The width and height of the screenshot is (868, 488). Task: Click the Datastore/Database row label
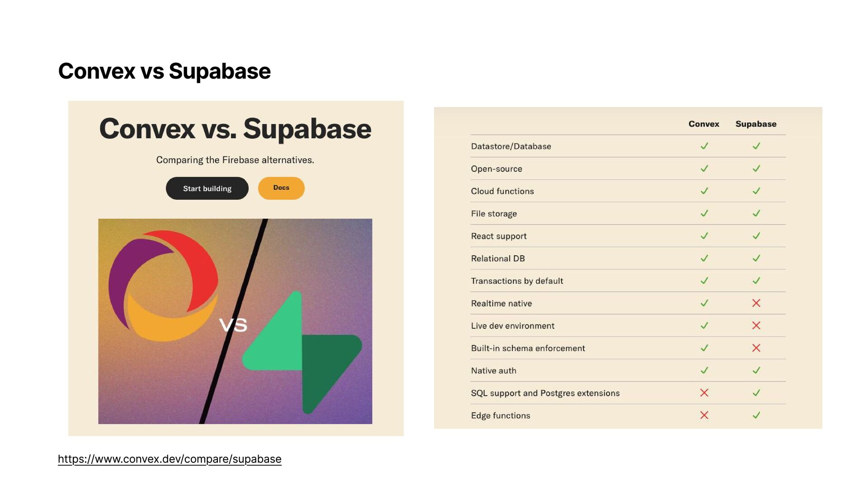(x=511, y=146)
